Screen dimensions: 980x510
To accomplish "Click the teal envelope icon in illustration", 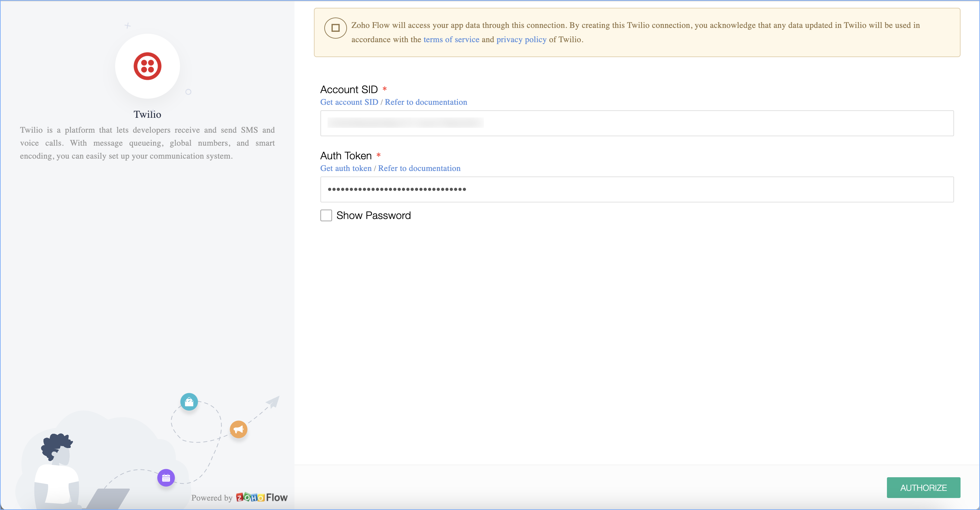I will [x=189, y=402].
